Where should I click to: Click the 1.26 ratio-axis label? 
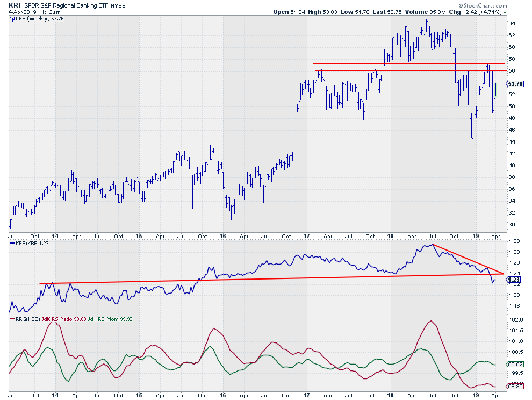(x=514, y=263)
